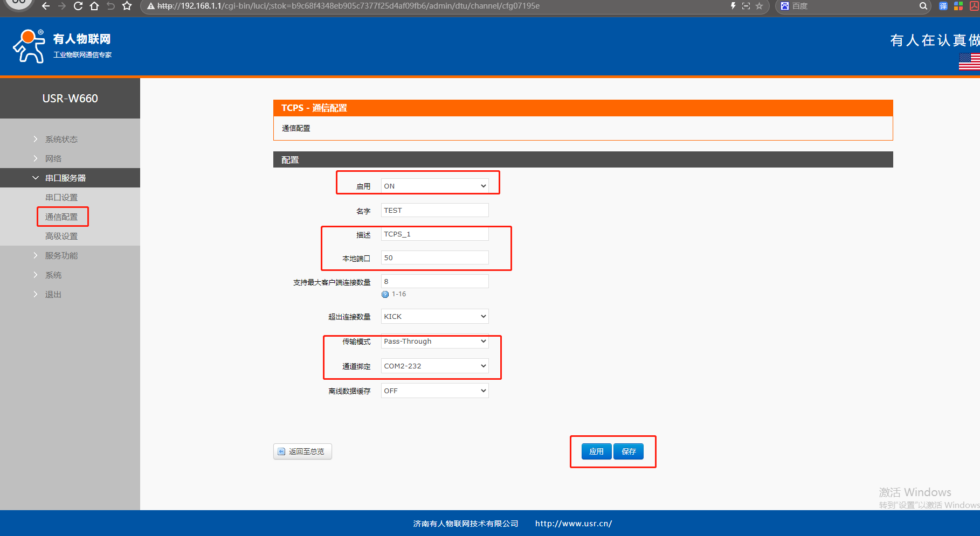The image size is (980, 536).
Task: Open the 传输模式 Pass-Through dropdown
Action: click(434, 341)
